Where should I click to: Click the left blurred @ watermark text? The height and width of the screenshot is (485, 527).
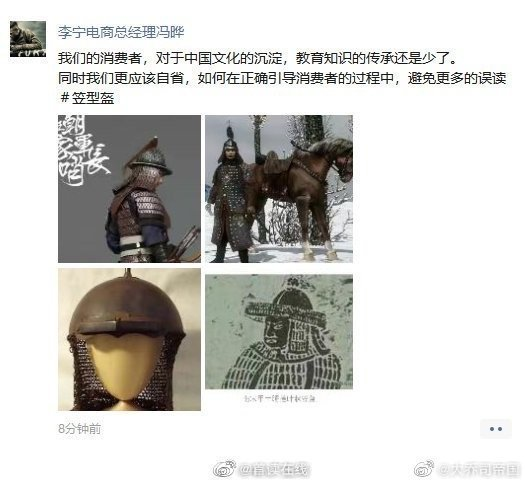[274, 470]
